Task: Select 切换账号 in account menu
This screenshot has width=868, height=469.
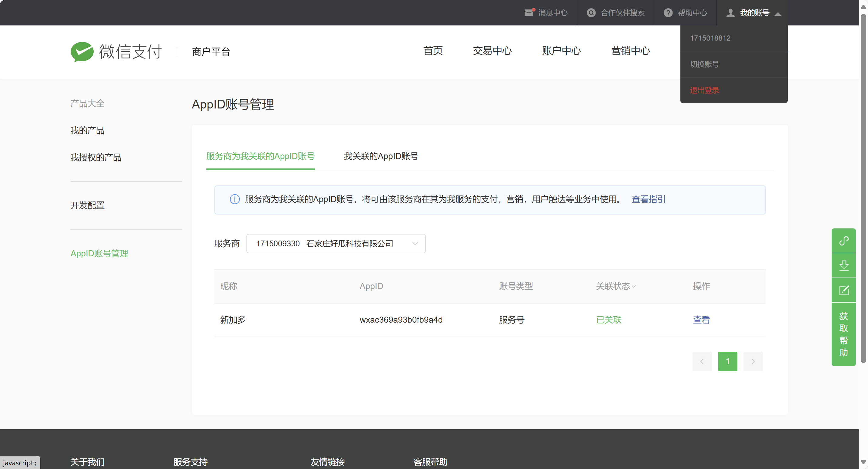Action: pyautogui.click(x=704, y=64)
